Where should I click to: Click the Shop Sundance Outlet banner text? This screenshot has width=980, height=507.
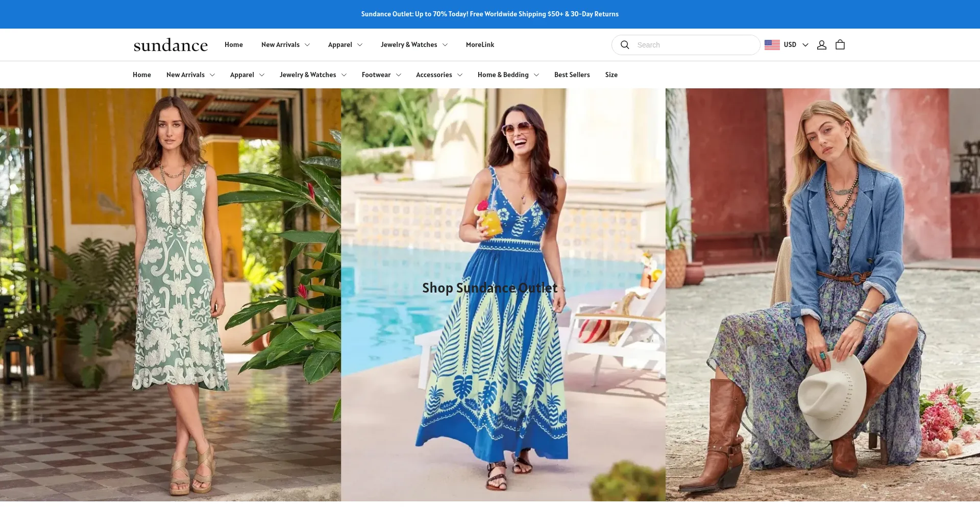(x=489, y=288)
